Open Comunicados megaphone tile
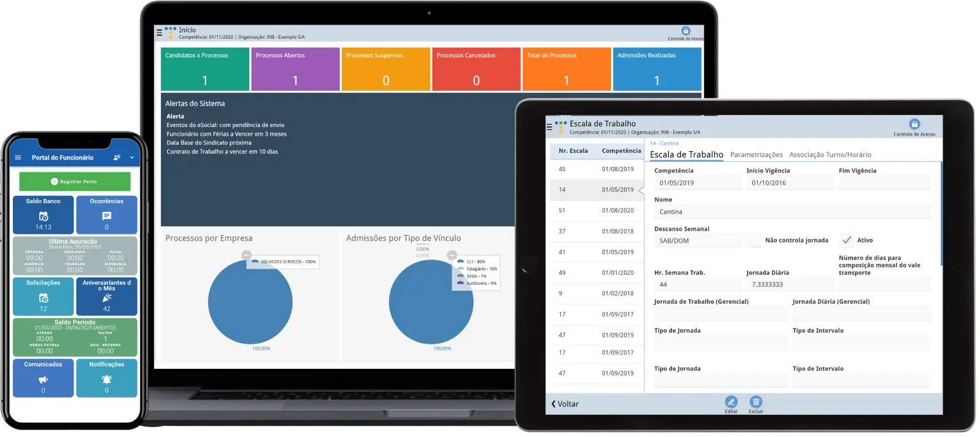The image size is (980, 437). (43, 379)
